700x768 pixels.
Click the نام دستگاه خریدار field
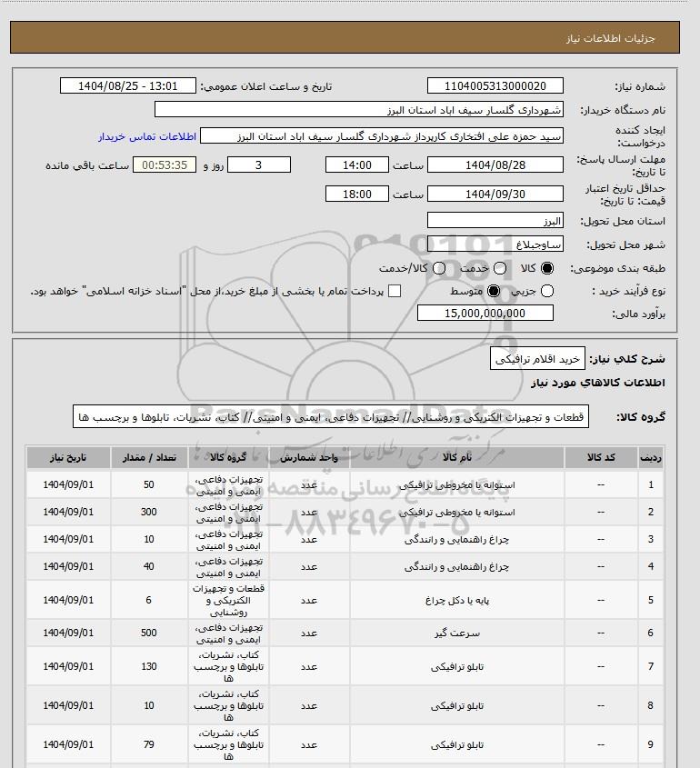[x=359, y=110]
